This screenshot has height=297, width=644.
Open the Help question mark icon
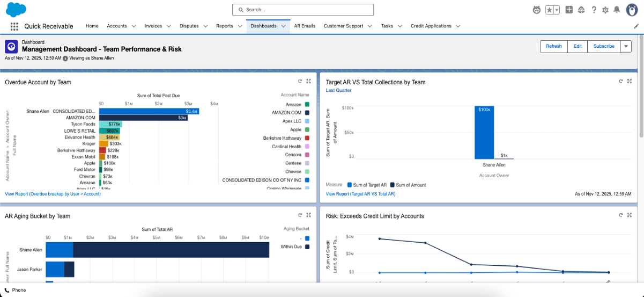pos(594,10)
